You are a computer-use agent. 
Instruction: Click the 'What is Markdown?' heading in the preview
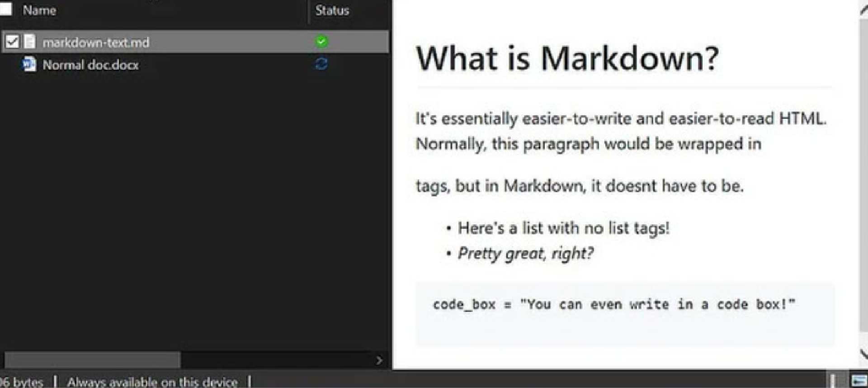567,58
